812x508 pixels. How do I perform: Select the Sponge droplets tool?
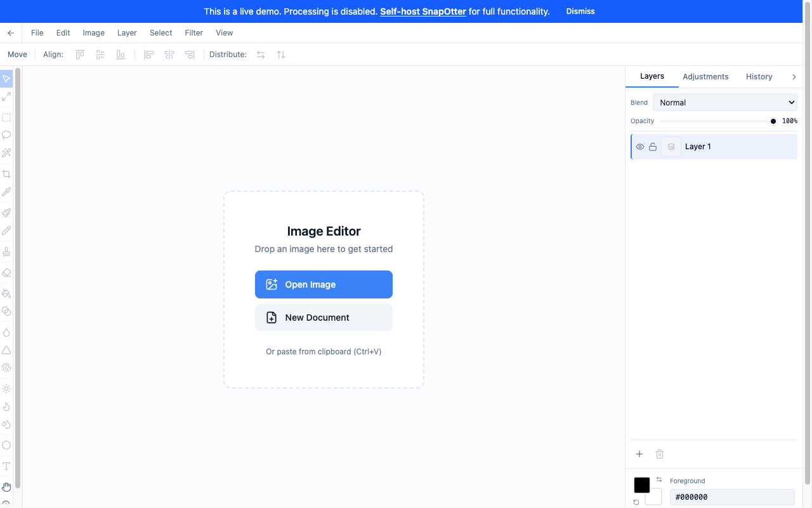(6, 424)
